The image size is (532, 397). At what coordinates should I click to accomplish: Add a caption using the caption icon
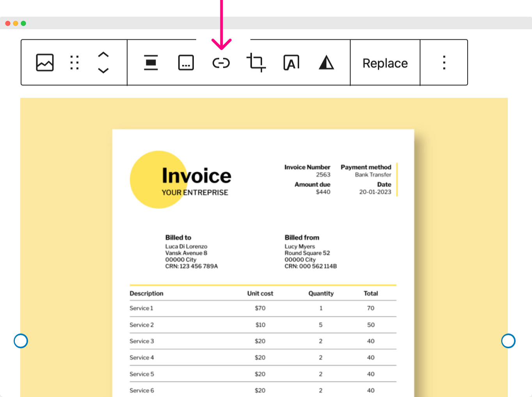[186, 63]
